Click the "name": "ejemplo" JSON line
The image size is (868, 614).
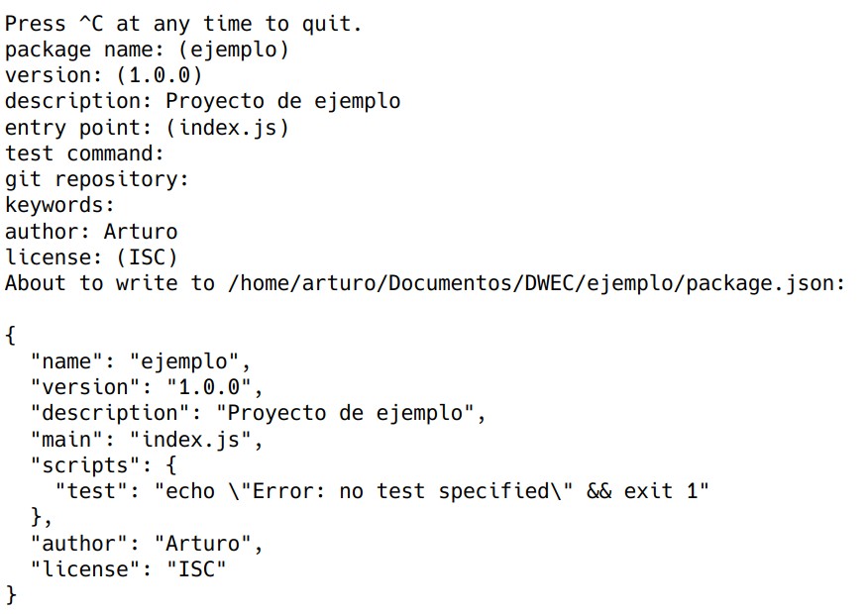tap(141, 361)
